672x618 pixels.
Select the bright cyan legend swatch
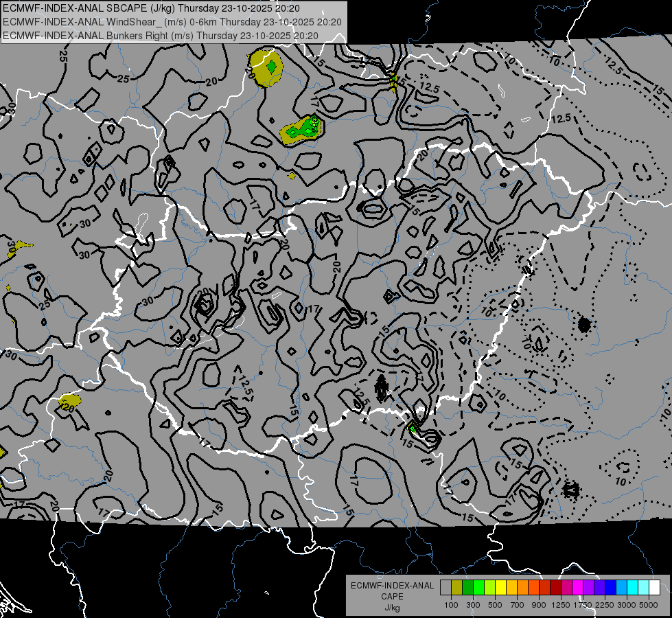[633, 587]
